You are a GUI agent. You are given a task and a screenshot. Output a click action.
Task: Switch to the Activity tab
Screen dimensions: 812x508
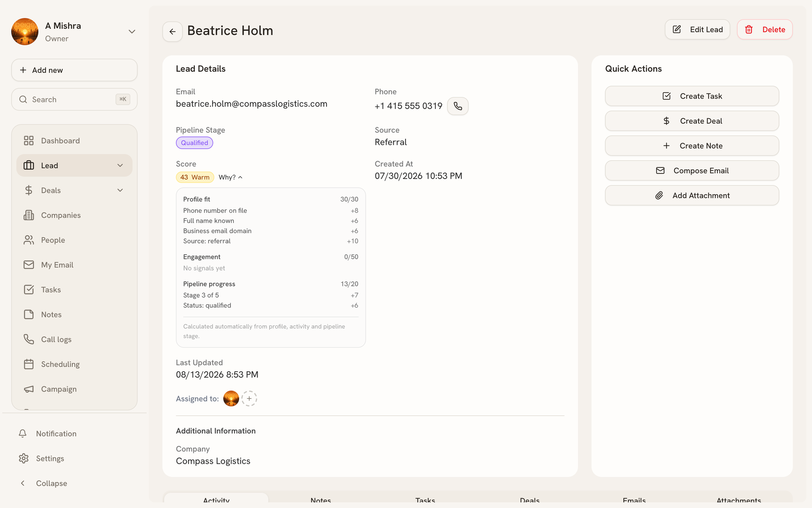[x=217, y=499]
